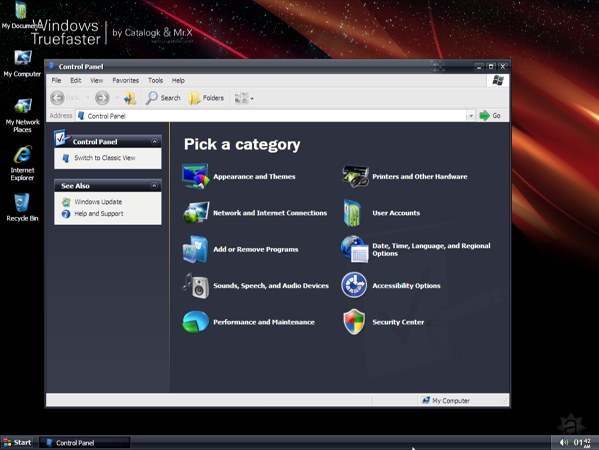The width and height of the screenshot is (599, 450).
Task: Open Sounds, Speech, and Audio Devices icon
Action: coord(196,285)
